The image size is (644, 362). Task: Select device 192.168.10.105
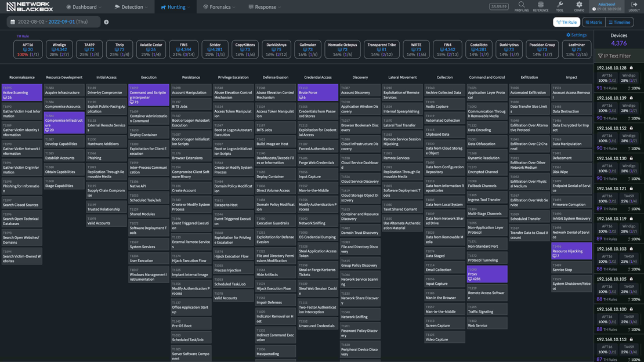619,289
